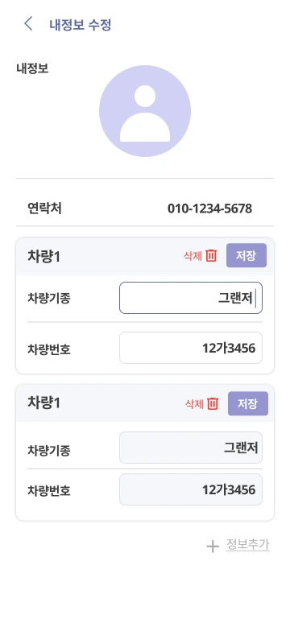Save the lower vehicle card with 저장
Screen dimensions: 290x644
(248, 404)
